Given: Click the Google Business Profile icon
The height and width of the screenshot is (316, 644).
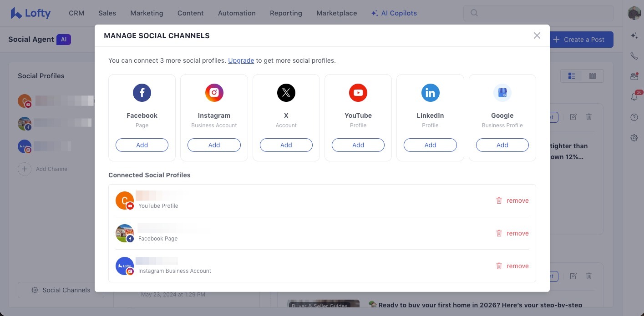Looking at the screenshot, I should (502, 93).
